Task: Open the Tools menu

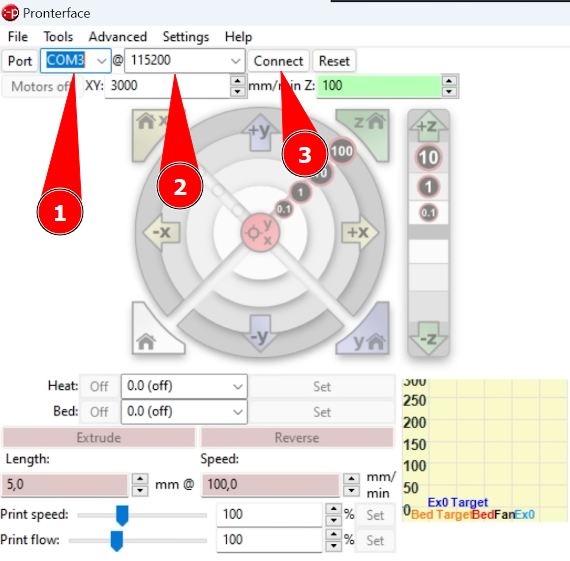Action: tap(58, 37)
